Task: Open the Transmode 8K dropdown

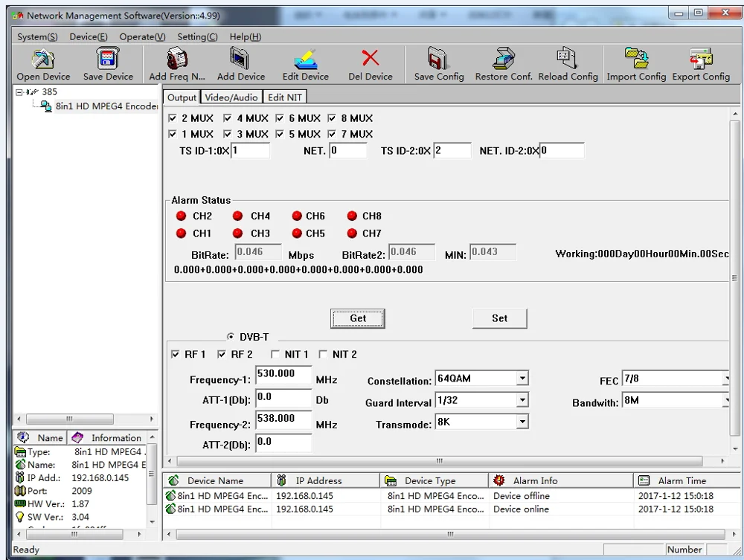Action: point(522,422)
